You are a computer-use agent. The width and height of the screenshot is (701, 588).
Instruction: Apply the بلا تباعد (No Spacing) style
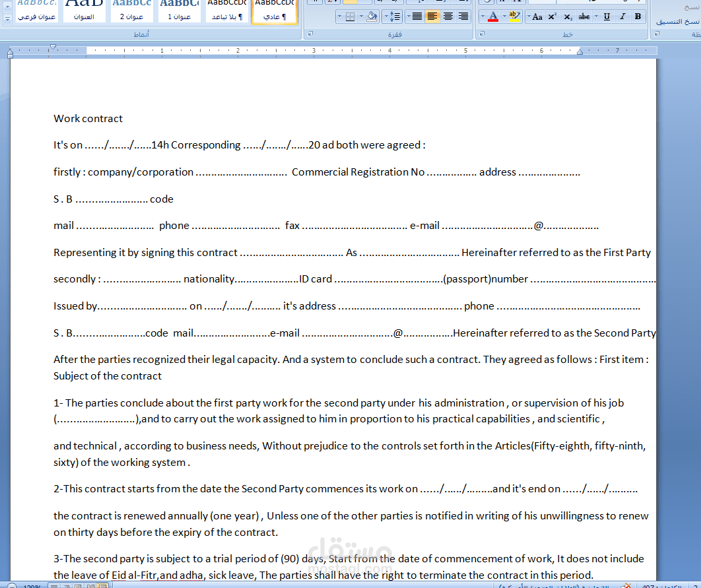coord(227,12)
